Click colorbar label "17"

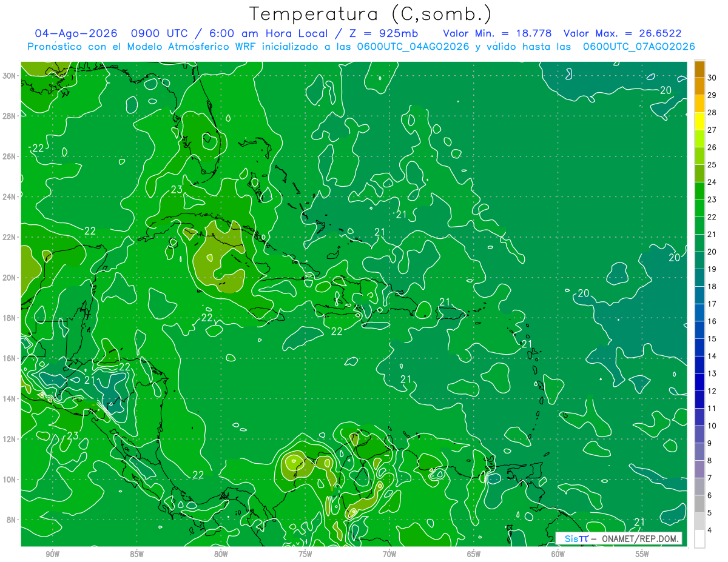712,304
